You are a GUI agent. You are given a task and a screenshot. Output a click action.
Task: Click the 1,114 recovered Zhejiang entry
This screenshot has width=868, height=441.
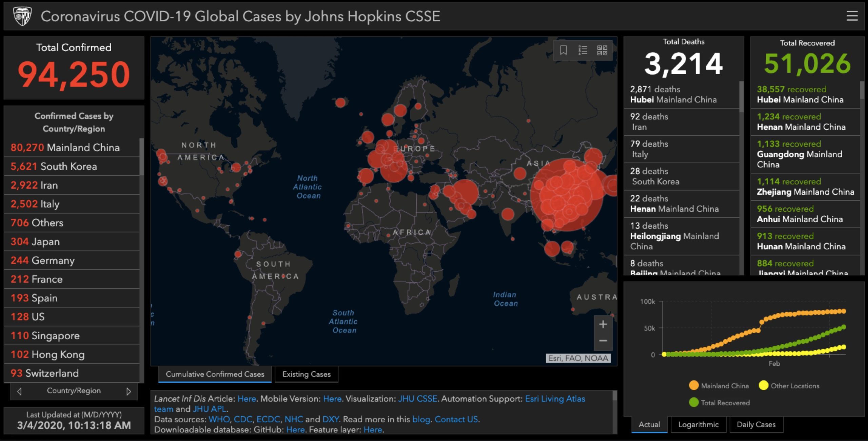[805, 187]
